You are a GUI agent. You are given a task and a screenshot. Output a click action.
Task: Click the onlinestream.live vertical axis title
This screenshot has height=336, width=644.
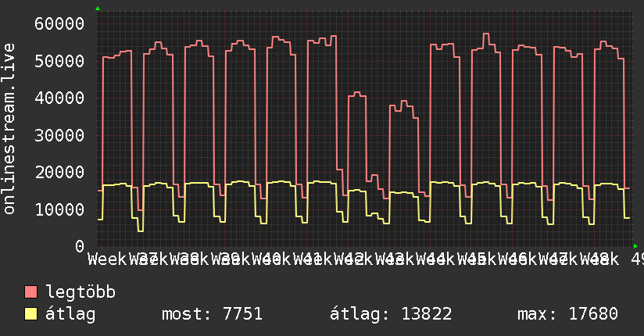(x=9, y=129)
